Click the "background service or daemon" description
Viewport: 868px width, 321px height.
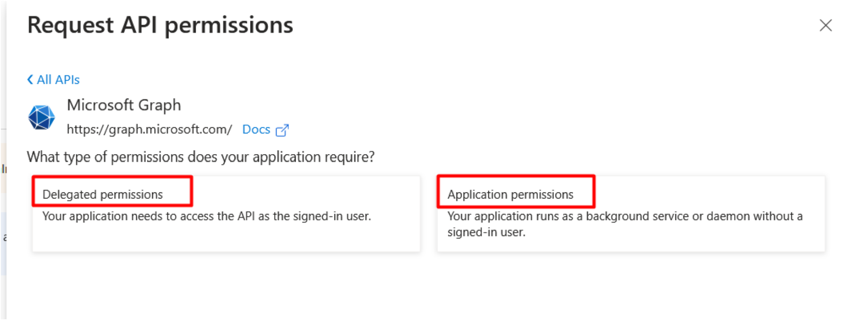tap(694, 216)
